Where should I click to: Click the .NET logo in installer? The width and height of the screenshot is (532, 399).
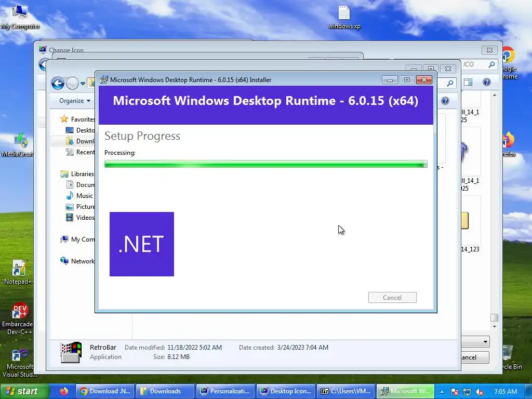[x=142, y=244]
